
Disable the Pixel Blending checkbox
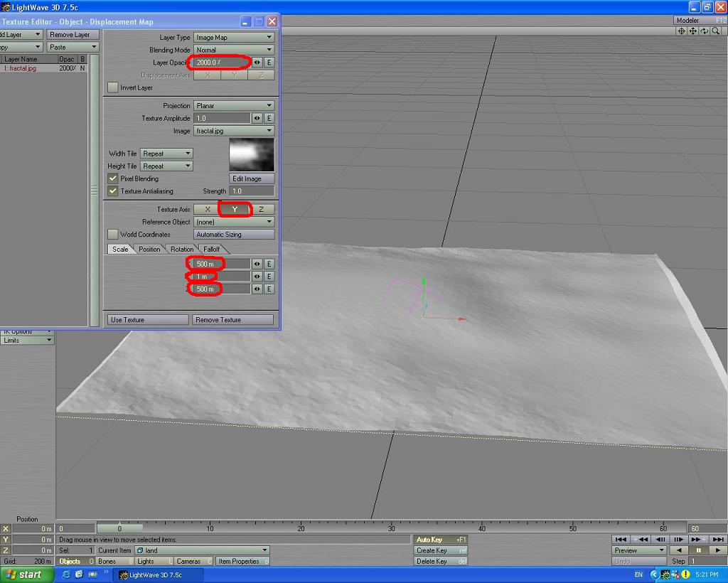pyautogui.click(x=113, y=178)
